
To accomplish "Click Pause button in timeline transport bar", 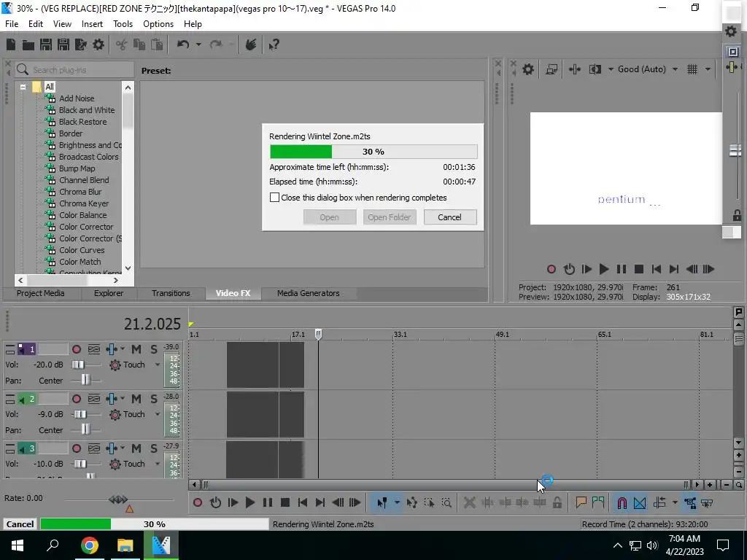I will click(268, 502).
